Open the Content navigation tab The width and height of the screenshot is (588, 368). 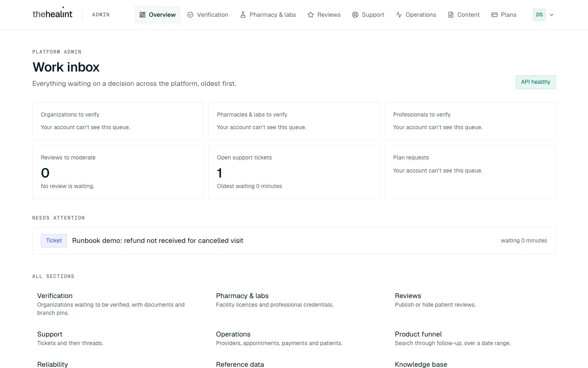point(464,15)
